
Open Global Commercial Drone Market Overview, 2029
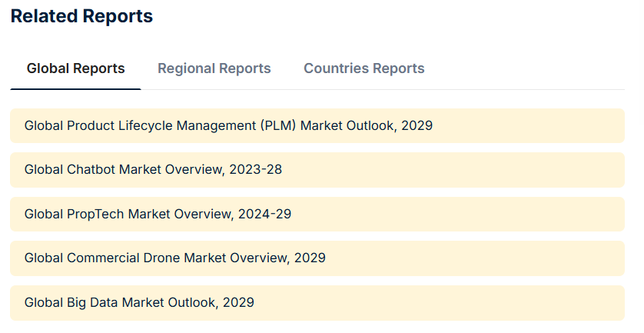point(174,258)
